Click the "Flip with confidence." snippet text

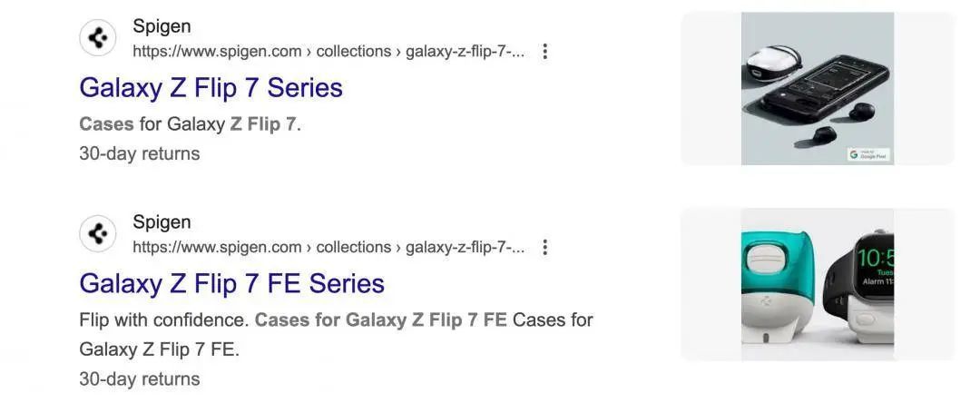click(x=163, y=320)
